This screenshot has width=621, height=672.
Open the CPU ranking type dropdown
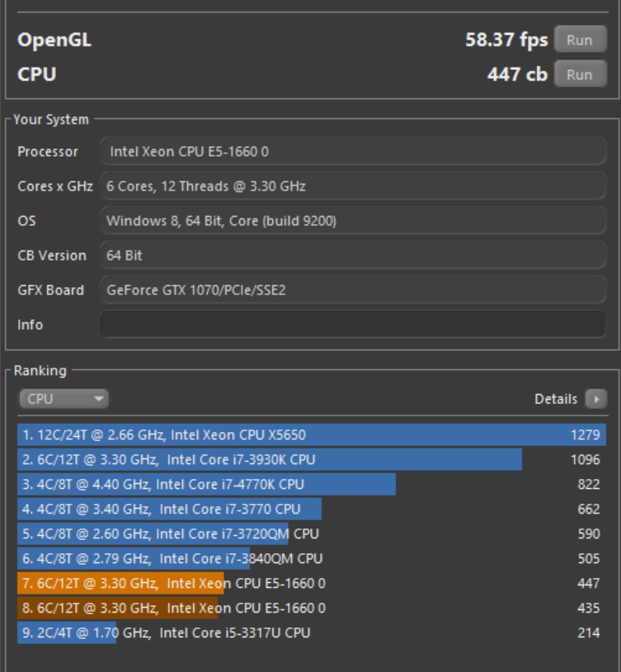coord(64,399)
